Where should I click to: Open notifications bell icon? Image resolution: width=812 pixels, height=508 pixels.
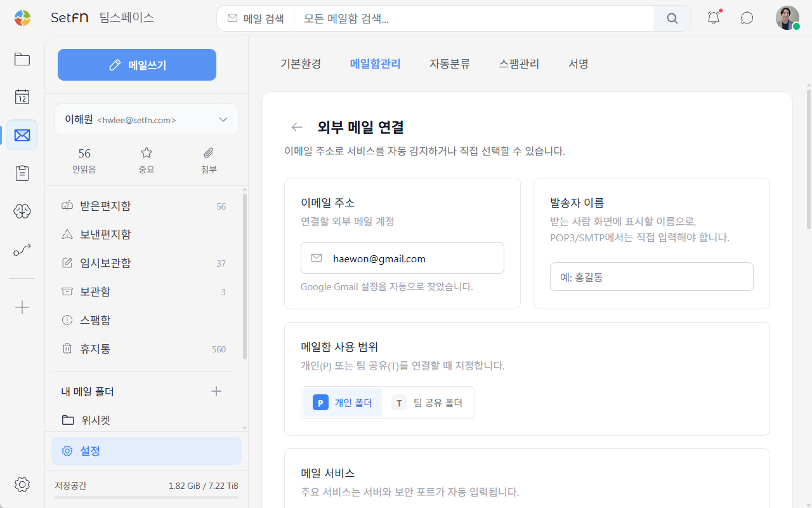click(x=714, y=18)
